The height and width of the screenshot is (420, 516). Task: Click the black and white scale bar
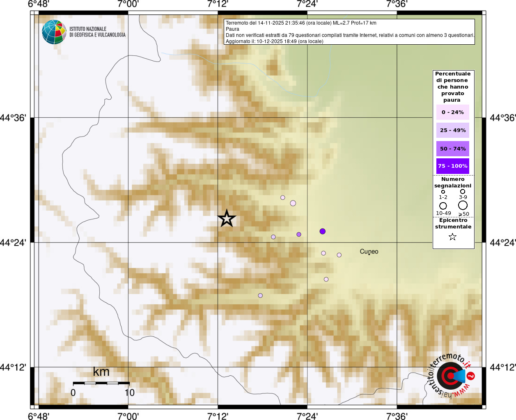coord(101,383)
